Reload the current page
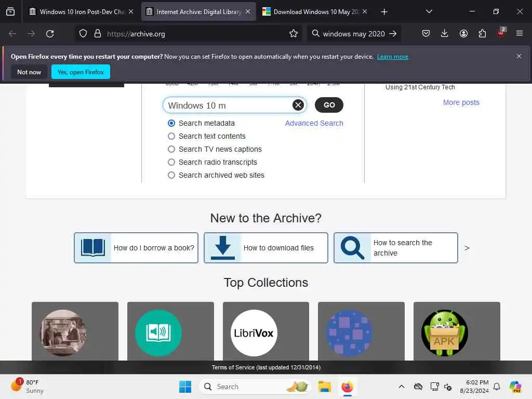The image size is (532, 399). pos(50,34)
